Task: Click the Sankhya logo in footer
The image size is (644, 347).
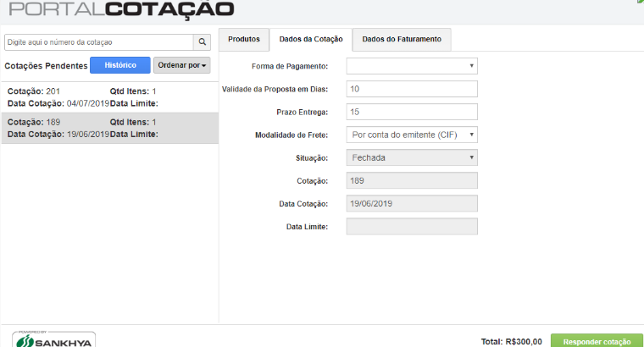Action: [x=53, y=339]
